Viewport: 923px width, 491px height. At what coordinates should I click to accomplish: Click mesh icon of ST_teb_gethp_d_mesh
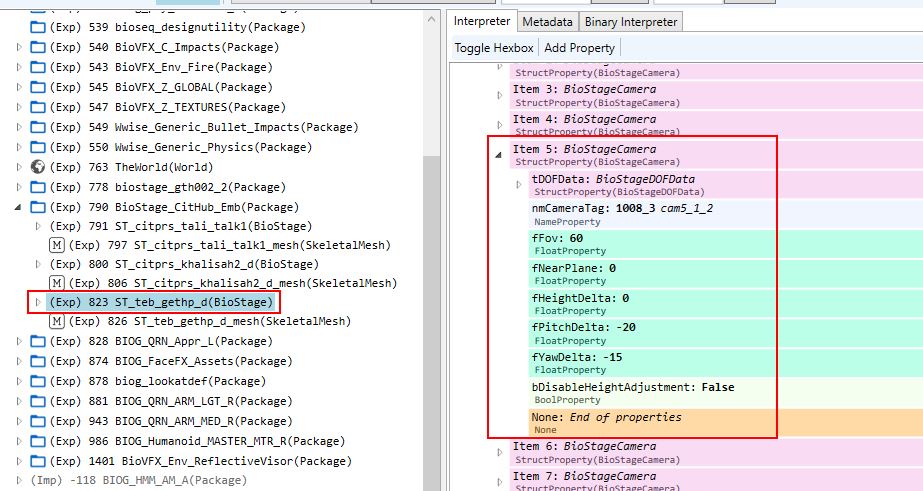coord(57,321)
